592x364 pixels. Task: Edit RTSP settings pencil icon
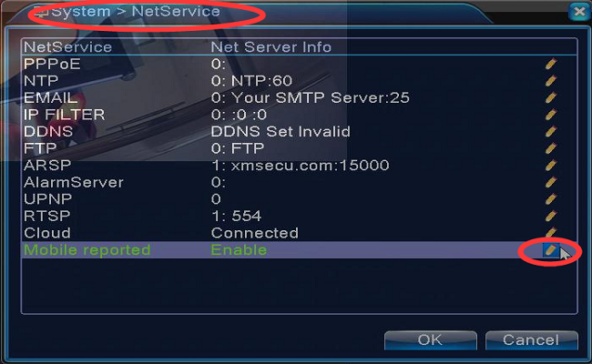[x=551, y=217]
